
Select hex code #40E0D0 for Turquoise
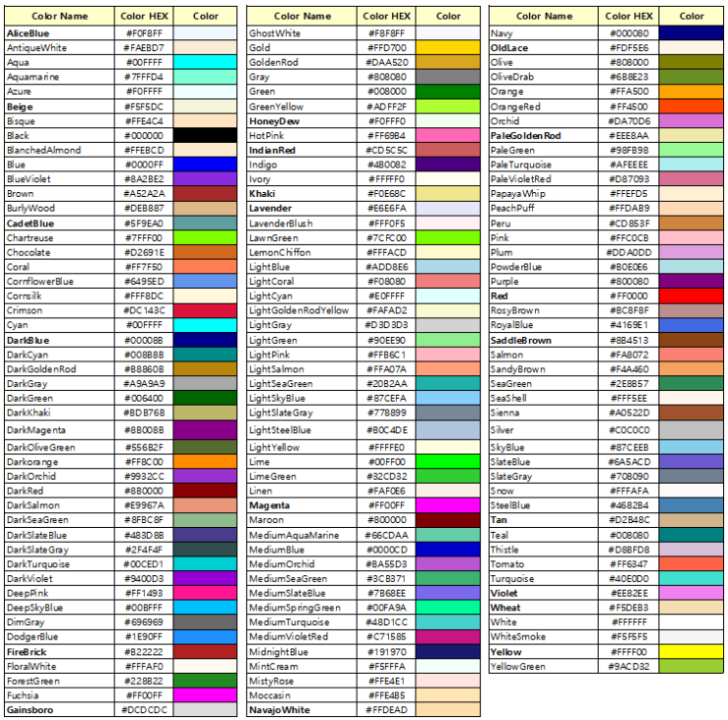coord(628,578)
